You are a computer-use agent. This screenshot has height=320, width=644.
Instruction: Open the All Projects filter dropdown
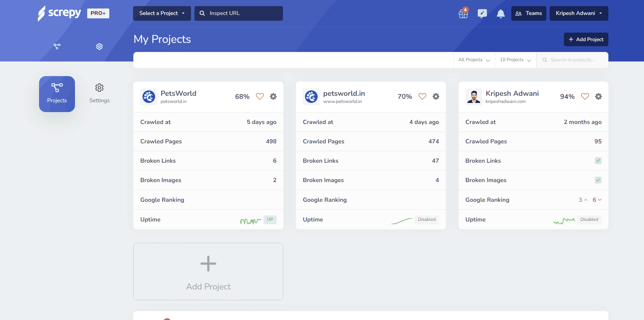[x=474, y=60]
